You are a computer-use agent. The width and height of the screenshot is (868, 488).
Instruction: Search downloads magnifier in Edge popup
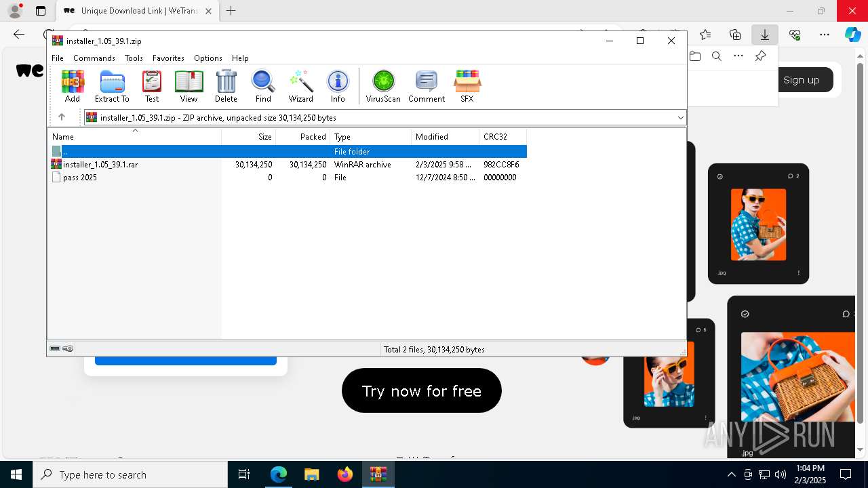tap(717, 56)
